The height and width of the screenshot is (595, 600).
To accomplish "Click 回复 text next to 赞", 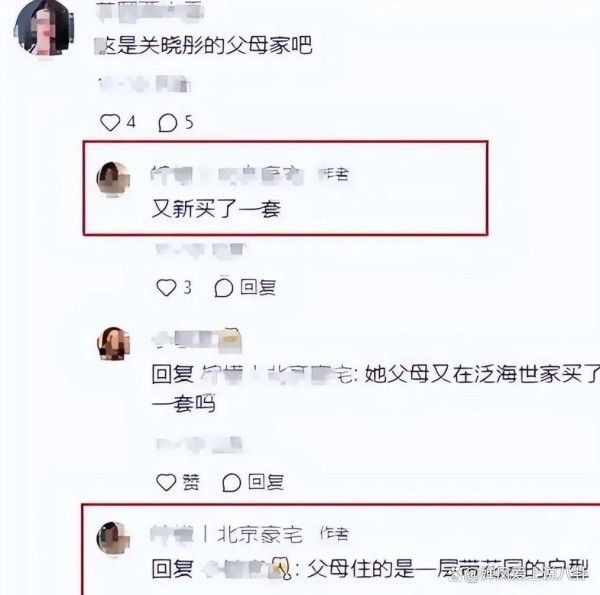I will [266, 482].
